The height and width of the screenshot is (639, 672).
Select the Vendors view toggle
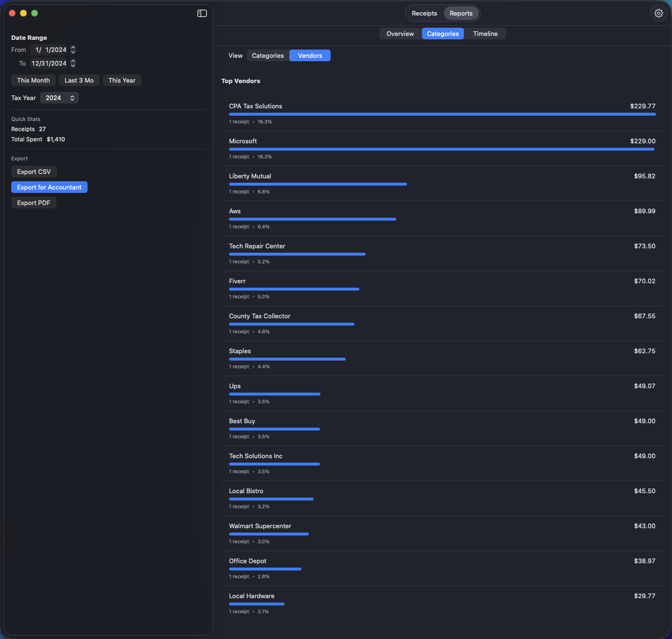310,55
